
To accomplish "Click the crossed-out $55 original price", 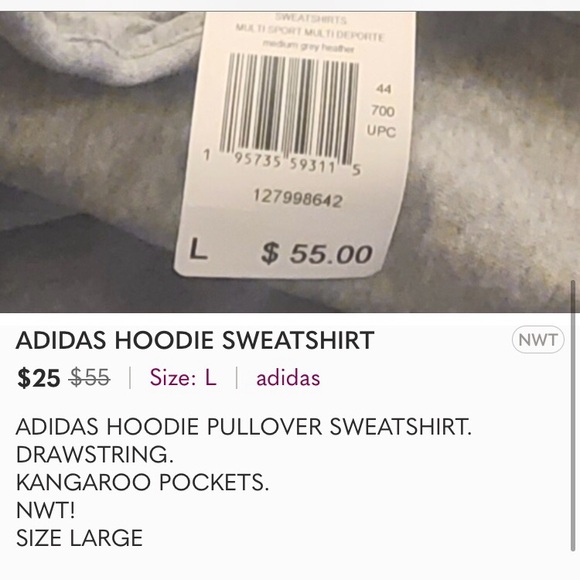I will [90, 378].
